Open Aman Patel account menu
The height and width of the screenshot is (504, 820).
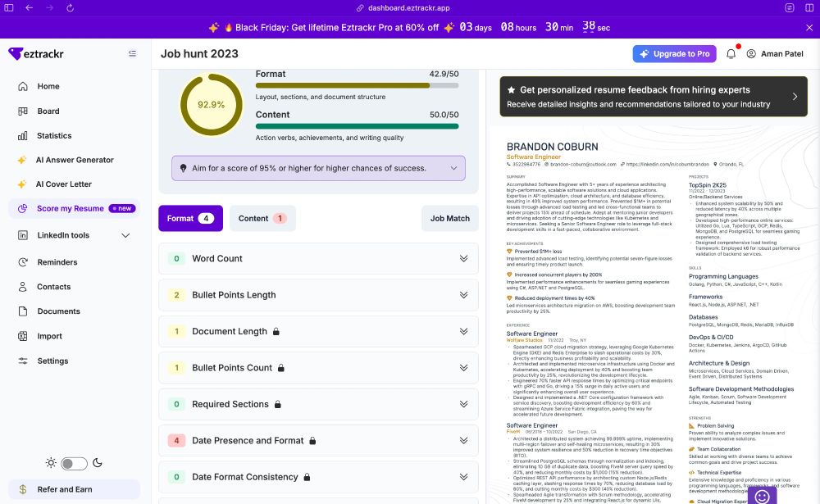pyautogui.click(x=775, y=54)
